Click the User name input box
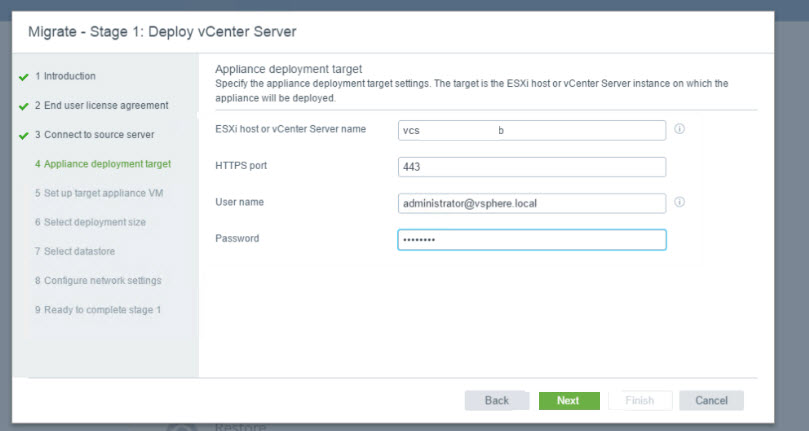 click(531, 203)
